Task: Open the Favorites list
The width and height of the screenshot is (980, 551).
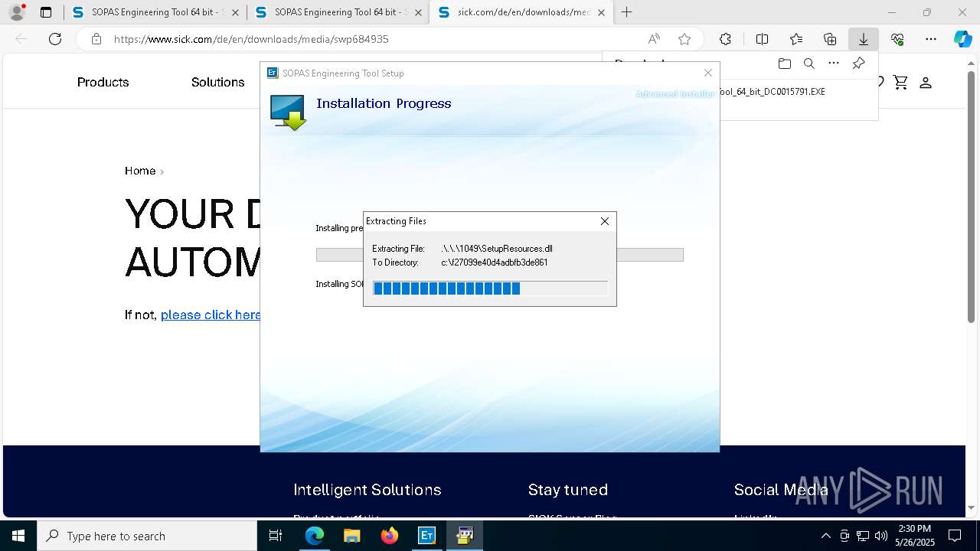Action: click(796, 39)
